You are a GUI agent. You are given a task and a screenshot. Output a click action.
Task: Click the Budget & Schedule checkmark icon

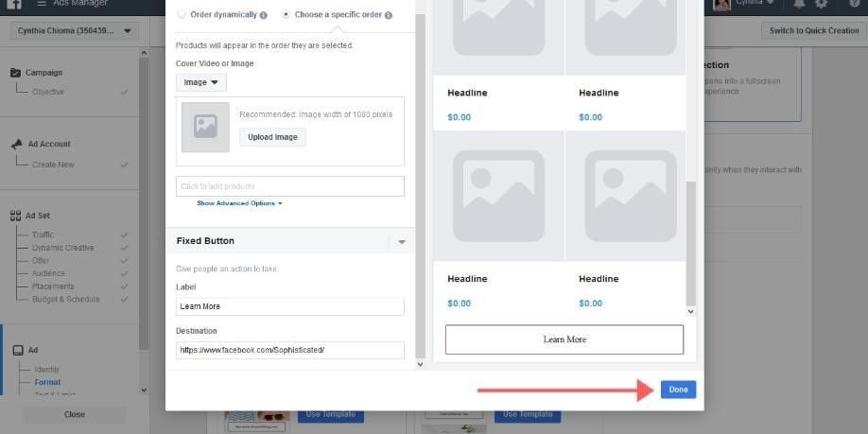click(125, 300)
